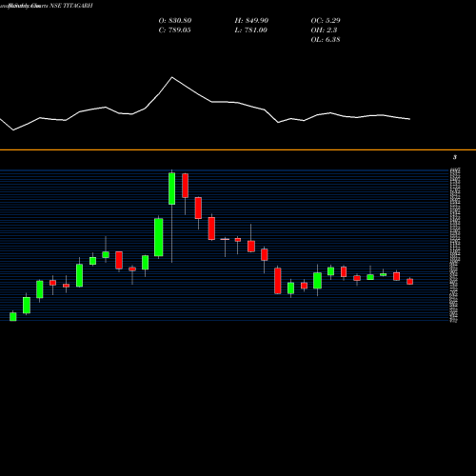Click the '3' label above the price axis

point(455,157)
